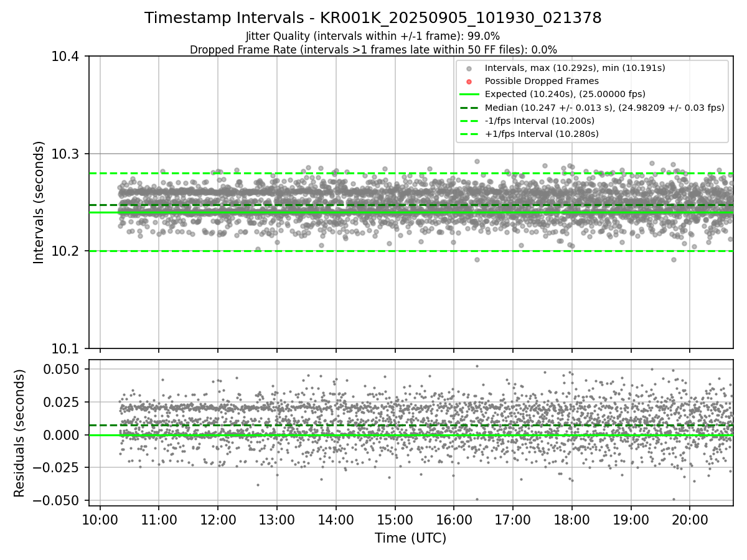Screen dimensions: 747x560
Task: Click the 12:00 time tick label
Action: click(x=218, y=520)
